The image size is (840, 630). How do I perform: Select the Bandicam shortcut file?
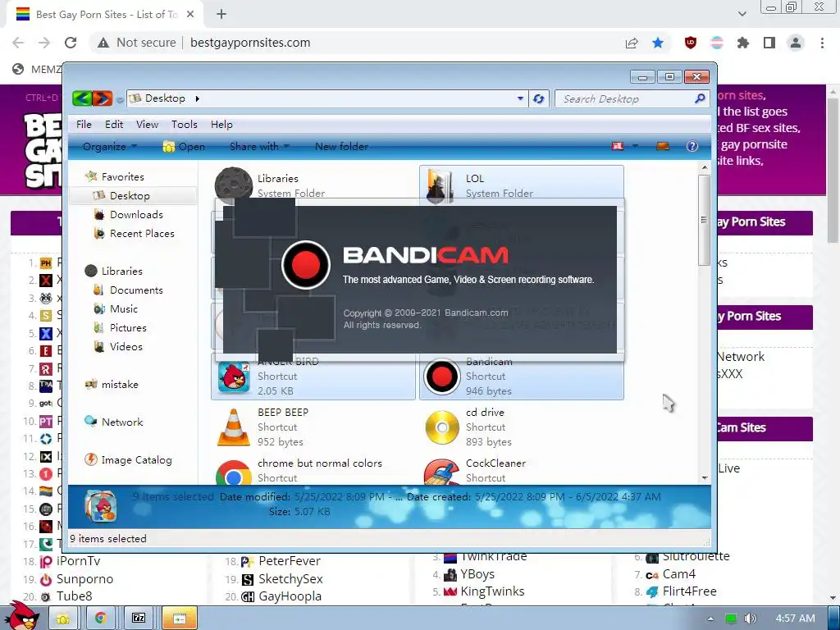tap(521, 377)
